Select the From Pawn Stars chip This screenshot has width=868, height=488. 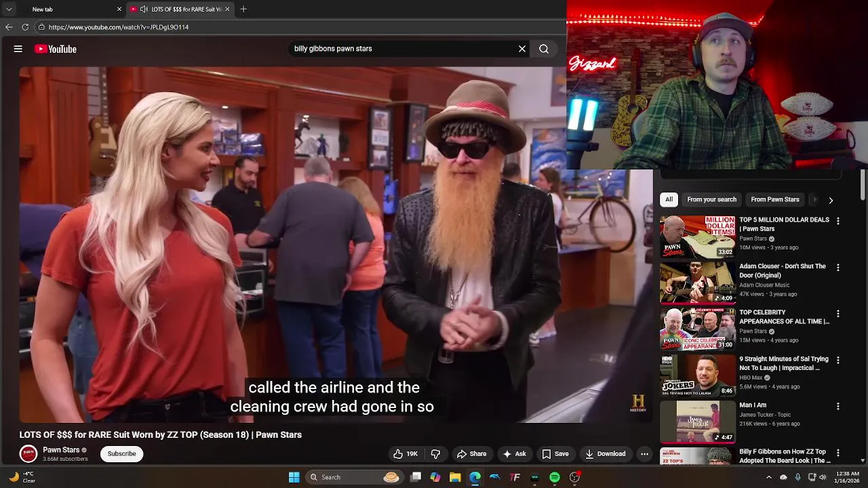[775, 199]
